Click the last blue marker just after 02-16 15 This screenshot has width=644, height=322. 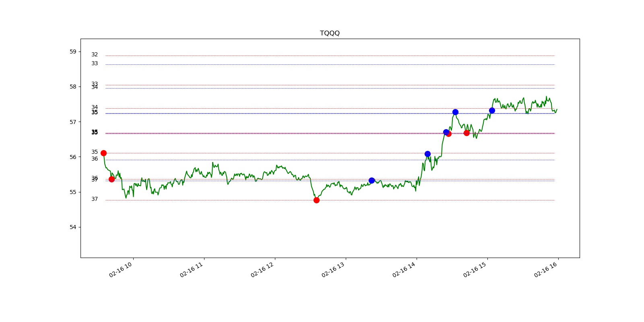pyautogui.click(x=492, y=110)
